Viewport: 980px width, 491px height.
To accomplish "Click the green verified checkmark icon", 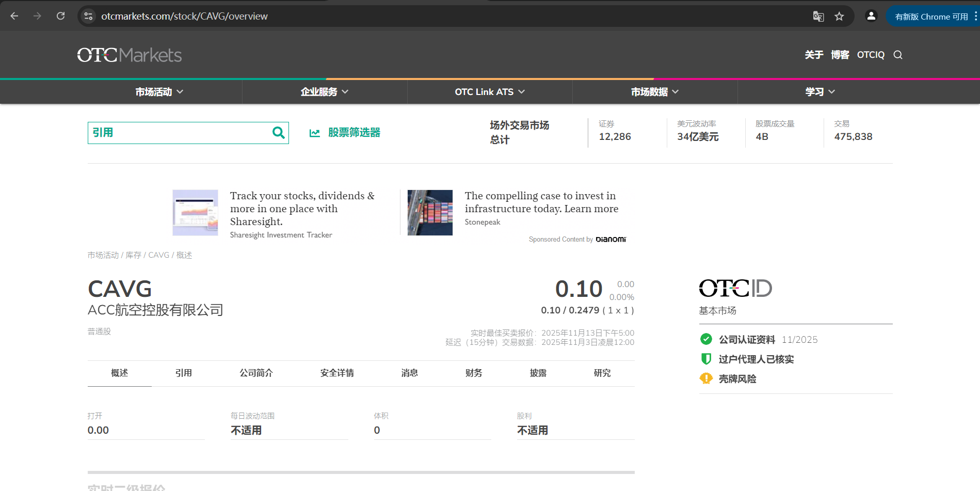I will (x=706, y=339).
